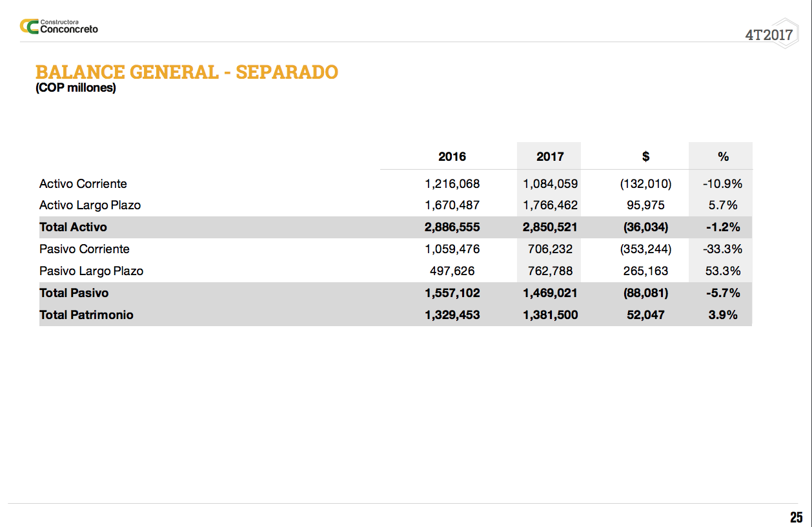Click the Total Pasivo row label
Screen dimensions: 812x527
click(74, 293)
